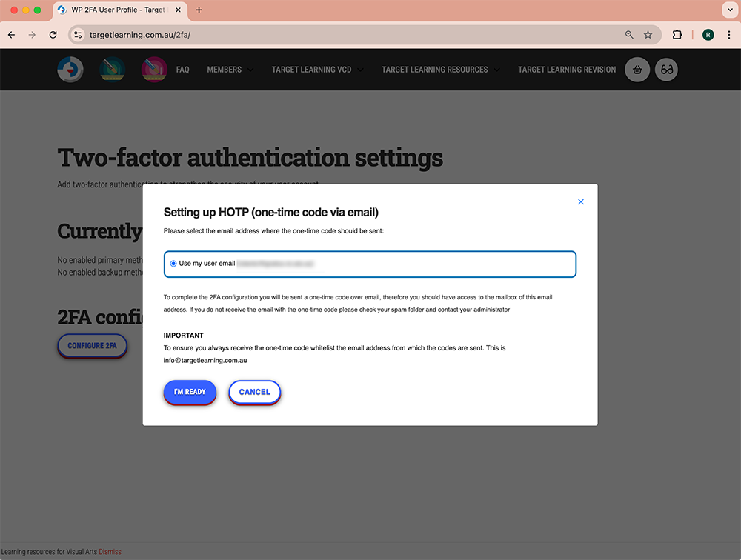Open the shopping basket icon in the header
The image size is (741, 560).
[637, 70]
